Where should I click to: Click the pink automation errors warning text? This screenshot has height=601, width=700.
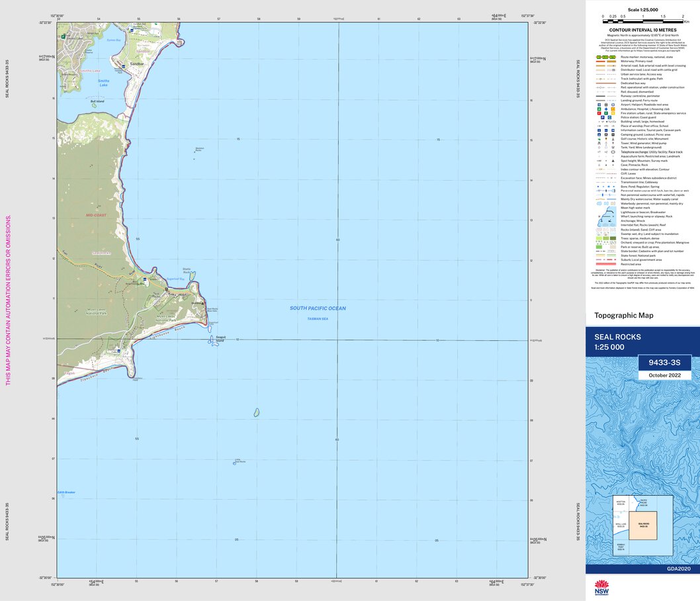[x=8, y=300]
